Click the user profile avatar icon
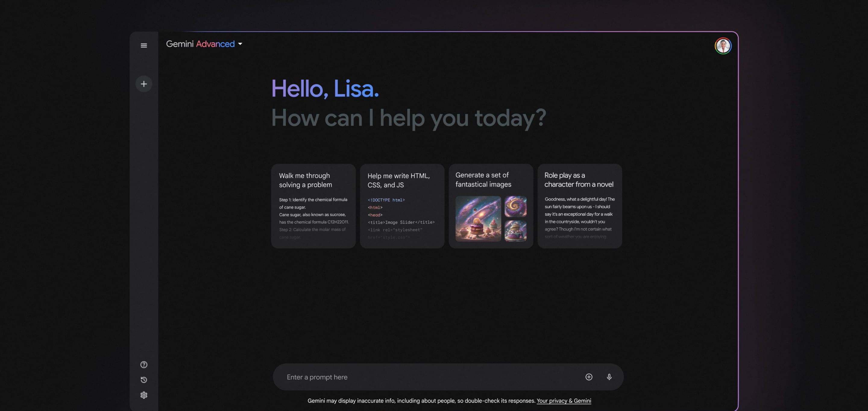The image size is (868, 411). 723,45
